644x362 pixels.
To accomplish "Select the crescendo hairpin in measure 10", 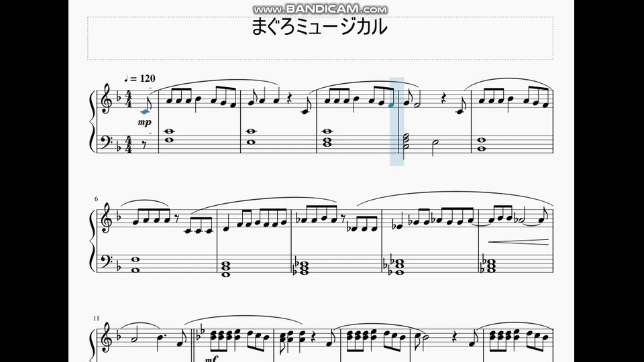I will 519,242.
